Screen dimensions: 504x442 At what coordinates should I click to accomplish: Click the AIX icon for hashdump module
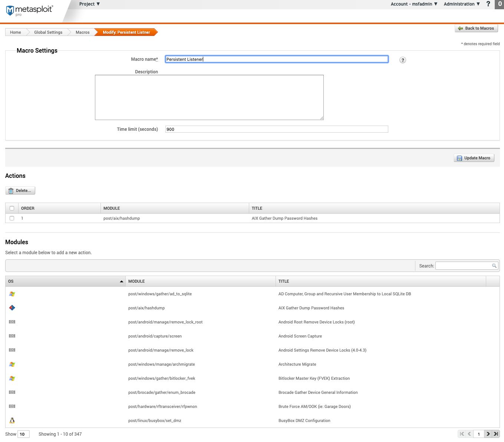pyautogui.click(x=12, y=308)
